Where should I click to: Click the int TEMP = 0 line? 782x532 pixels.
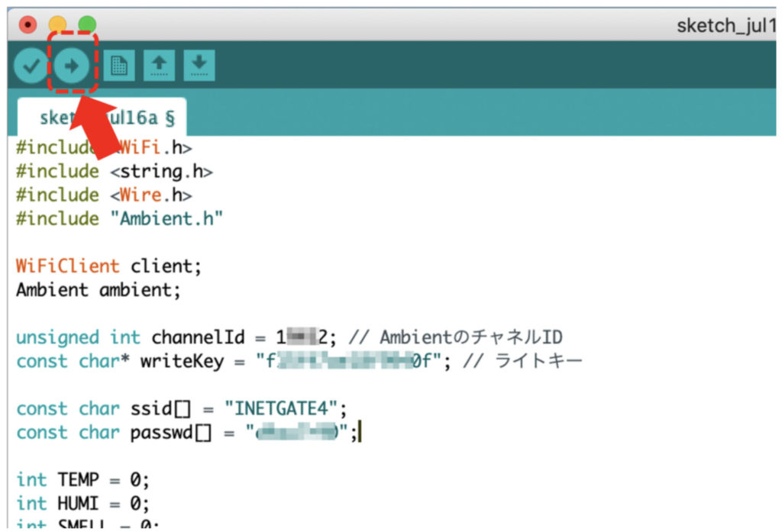pos(82,480)
